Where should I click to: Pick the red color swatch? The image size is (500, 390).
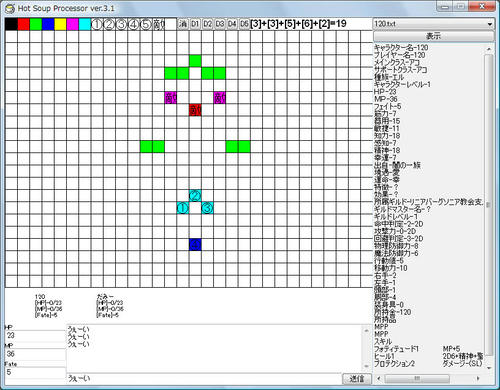click(x=24, y=24)
